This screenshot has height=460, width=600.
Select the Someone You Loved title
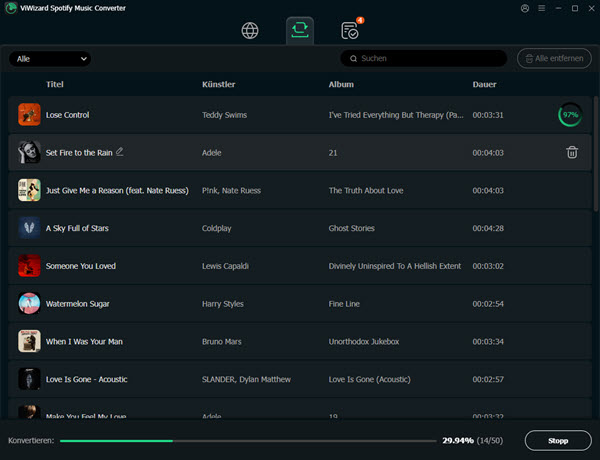coord(81,266)
